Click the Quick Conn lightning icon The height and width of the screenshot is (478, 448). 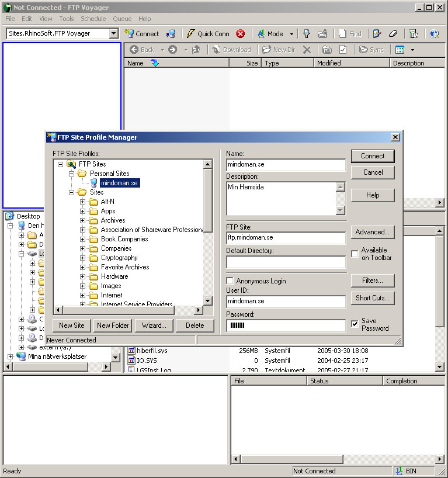(x=190, y=33)
